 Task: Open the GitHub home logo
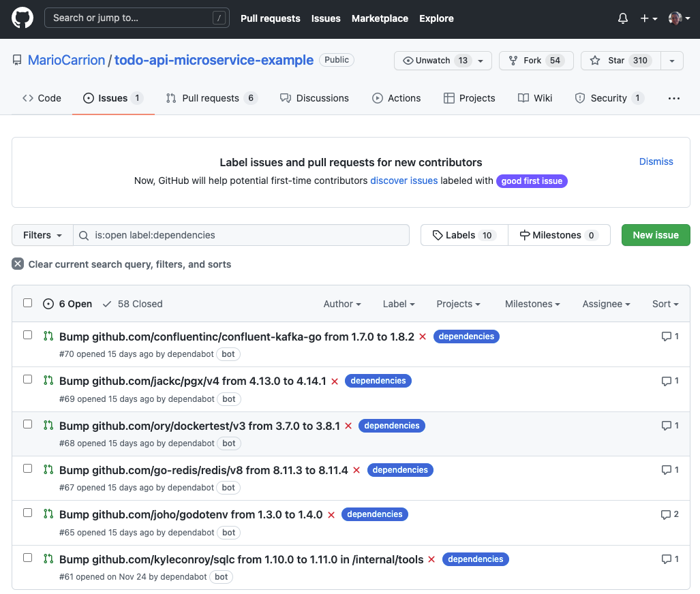click(x=22, y=18)
